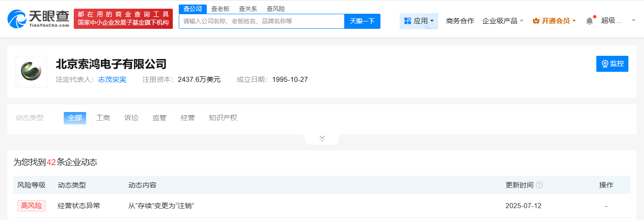
Task: Open the notification bell
Action: point(589,21)
